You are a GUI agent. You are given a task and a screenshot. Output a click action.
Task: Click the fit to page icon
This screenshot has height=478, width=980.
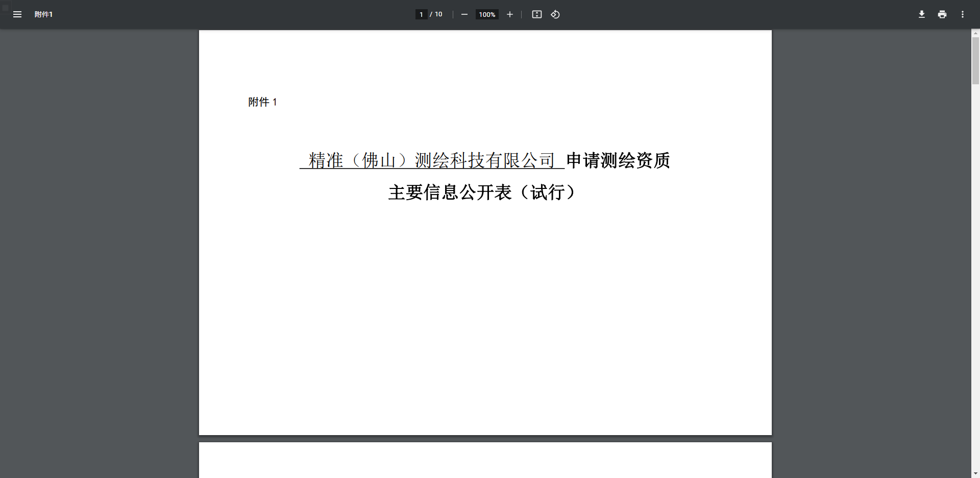pyautogui.click(x=537, y=14)
